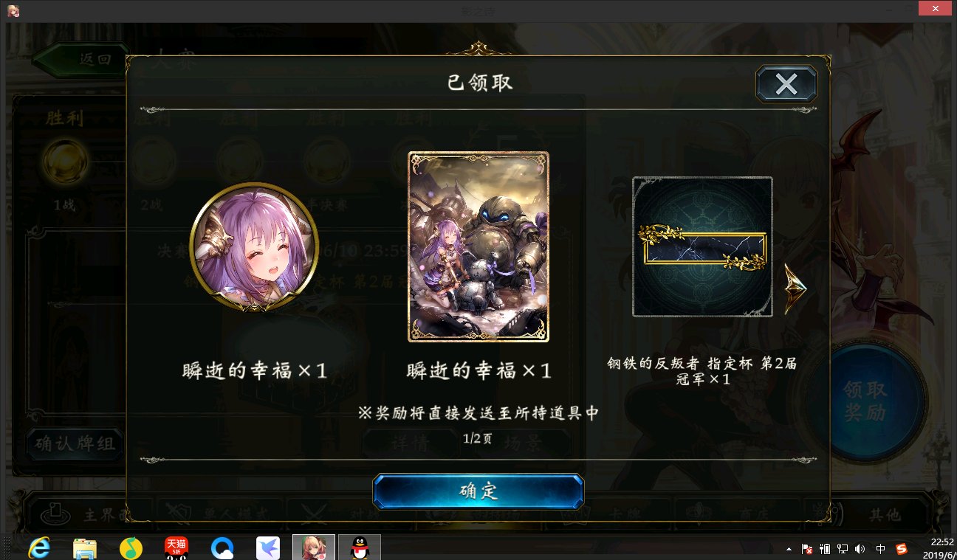Confirm with the 确定 button
This screenshot has width=957, height=560.
click(478, 491)
